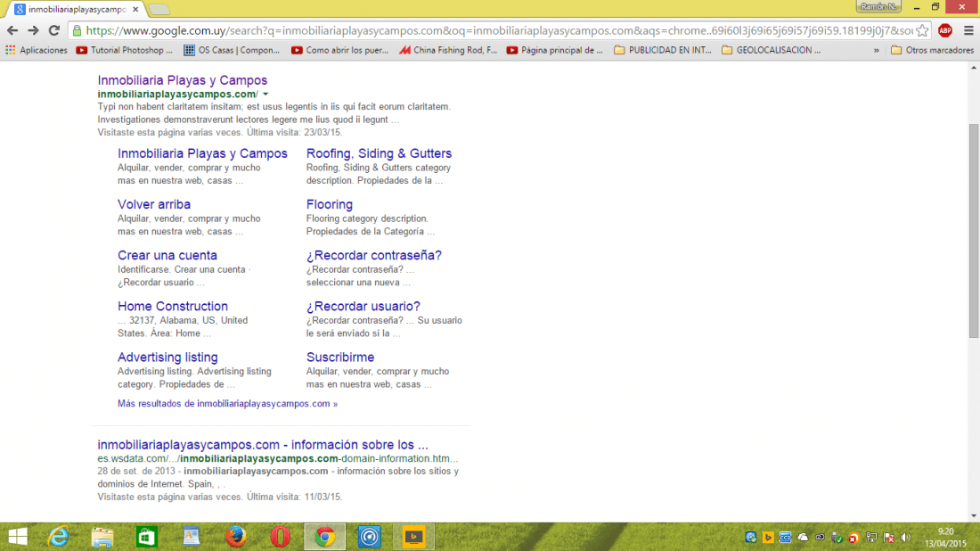The image size is (980, 551).
Task: Open Volver arriba sitelink
Action: point(154,204)
